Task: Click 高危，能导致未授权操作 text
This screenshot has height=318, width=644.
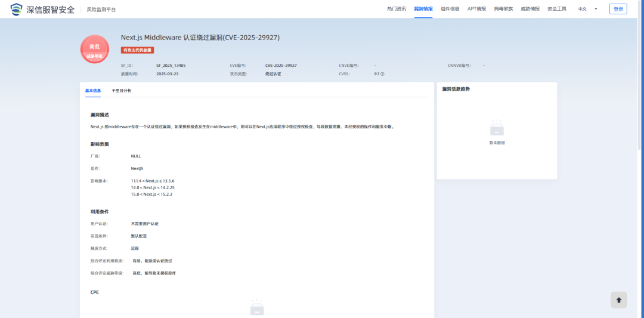Action: click(x=154, y=273)
